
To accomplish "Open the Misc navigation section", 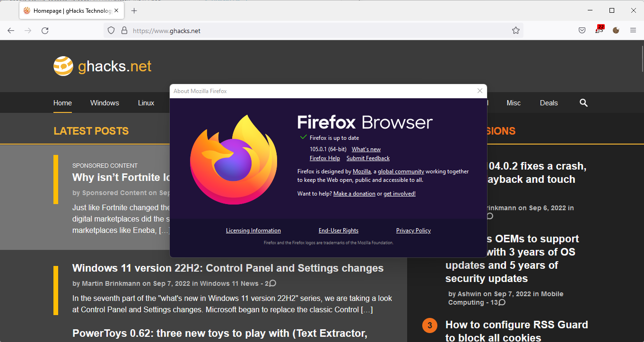I will pyautogui.click(x=513, y=103).
